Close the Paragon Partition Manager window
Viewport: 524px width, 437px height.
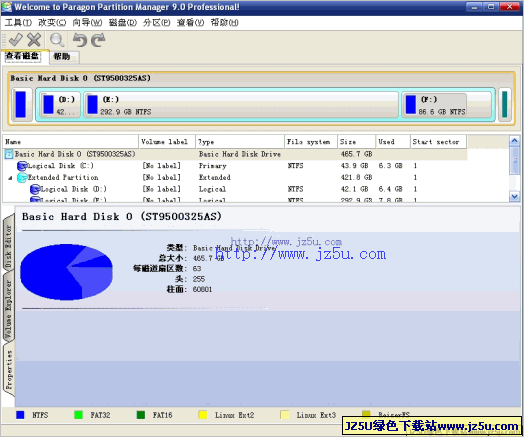[x=509, y=7]
